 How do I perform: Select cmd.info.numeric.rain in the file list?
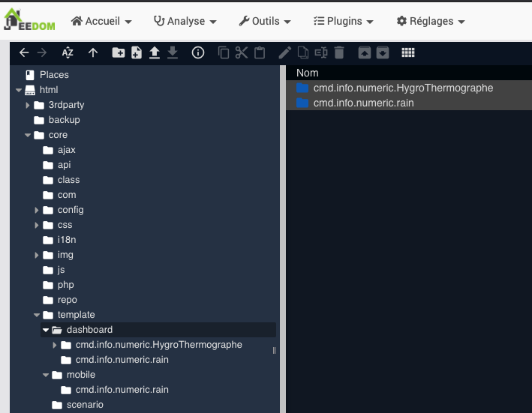[363, 103]
